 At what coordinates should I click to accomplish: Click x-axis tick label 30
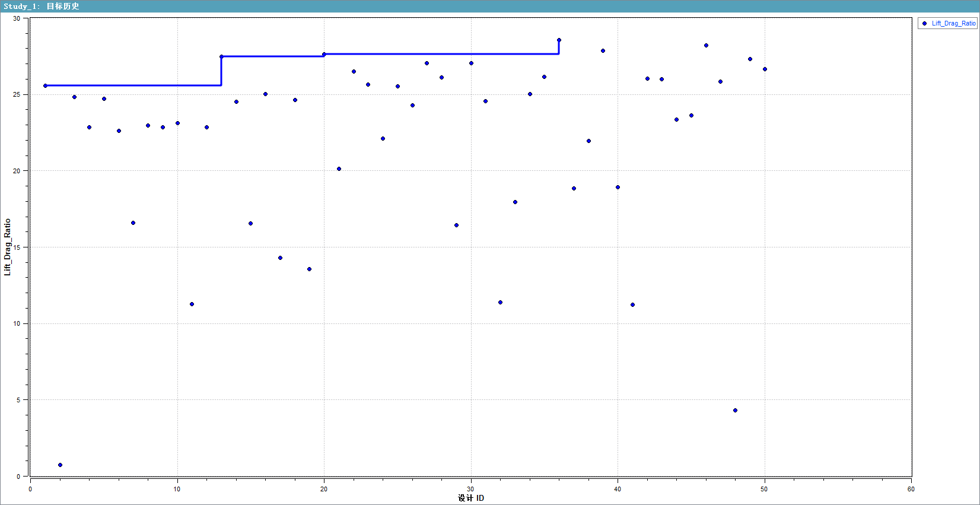click(x=471, y=489)
